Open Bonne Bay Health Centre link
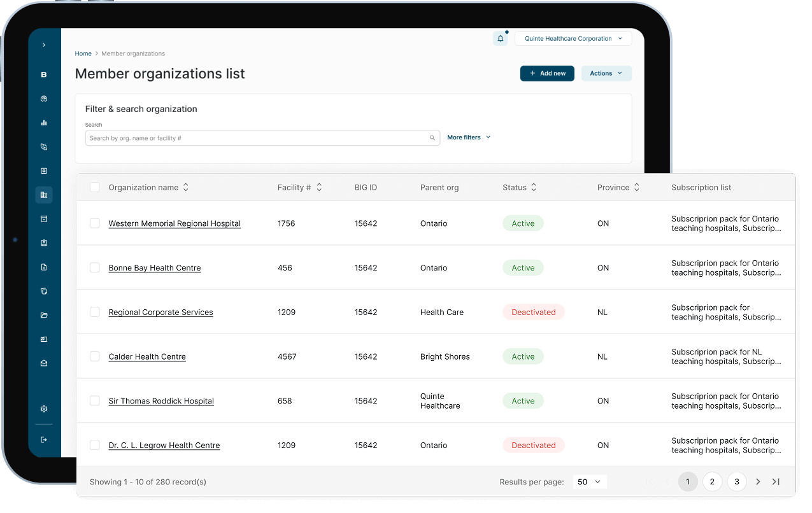This screenshot has height=513, width=812. click(x=155, y=268)
